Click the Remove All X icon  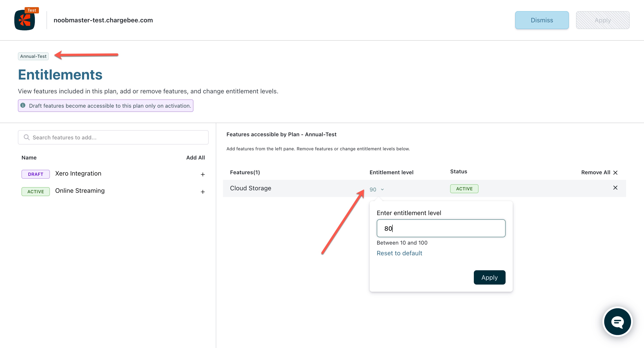point(615,172)
